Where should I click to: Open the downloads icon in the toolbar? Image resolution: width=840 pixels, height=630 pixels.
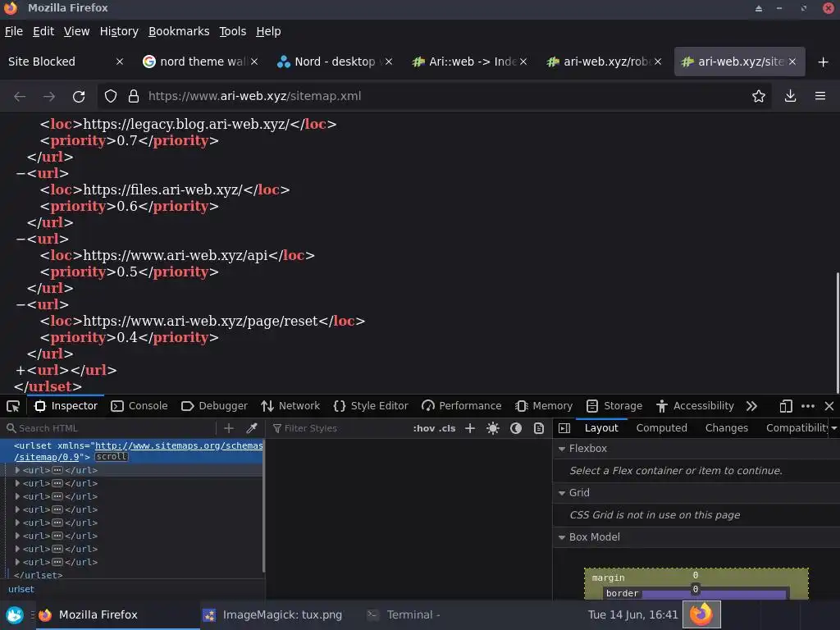[790, 97]
